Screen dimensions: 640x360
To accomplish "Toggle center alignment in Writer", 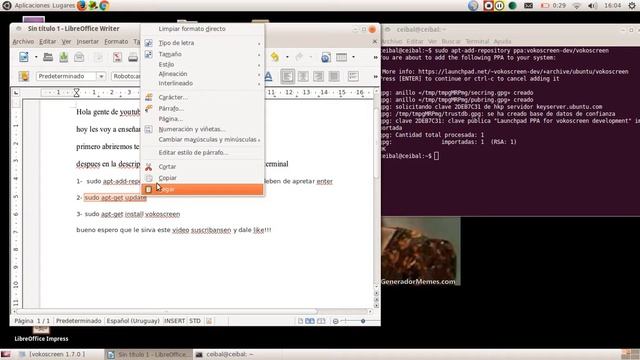I will 303,76.
